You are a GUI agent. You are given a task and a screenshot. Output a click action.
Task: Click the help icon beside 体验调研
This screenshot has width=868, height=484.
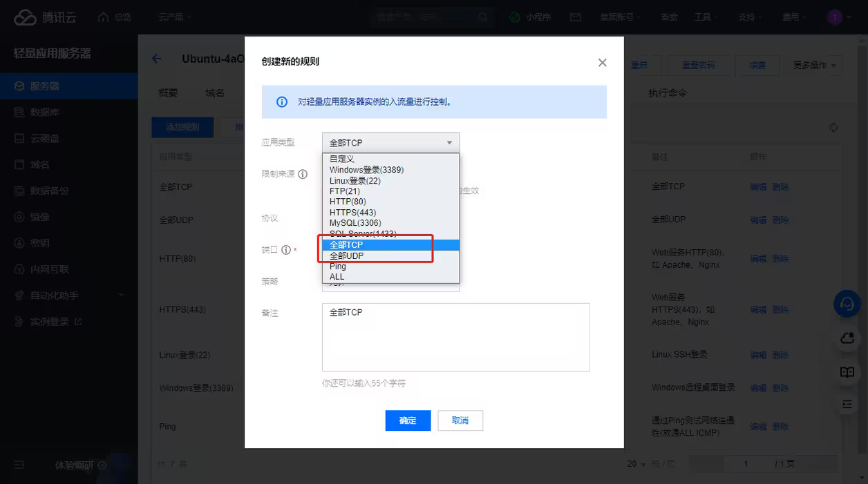click(102, 465)
